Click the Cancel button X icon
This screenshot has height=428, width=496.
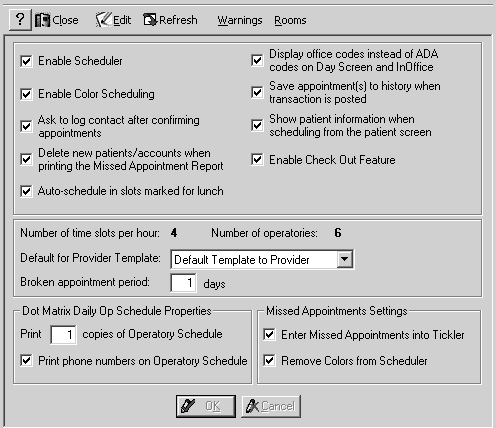(x=252, y=406)
